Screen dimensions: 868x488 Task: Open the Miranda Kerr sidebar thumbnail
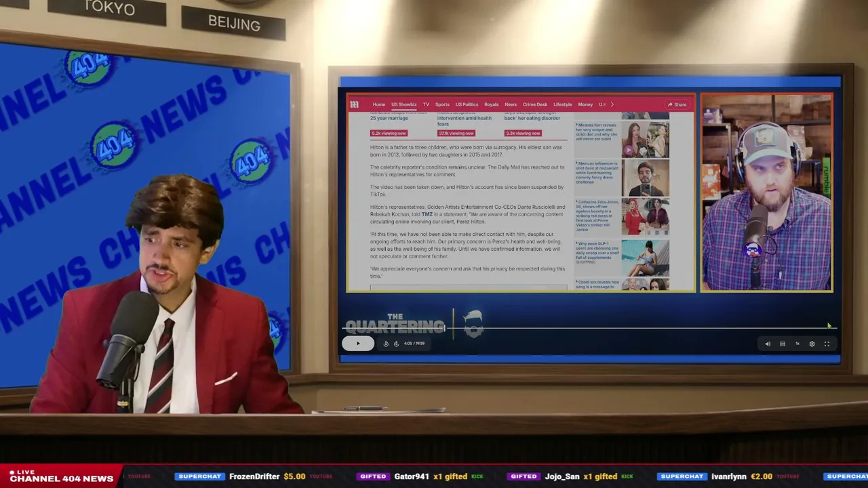click(x=645, y=139)
